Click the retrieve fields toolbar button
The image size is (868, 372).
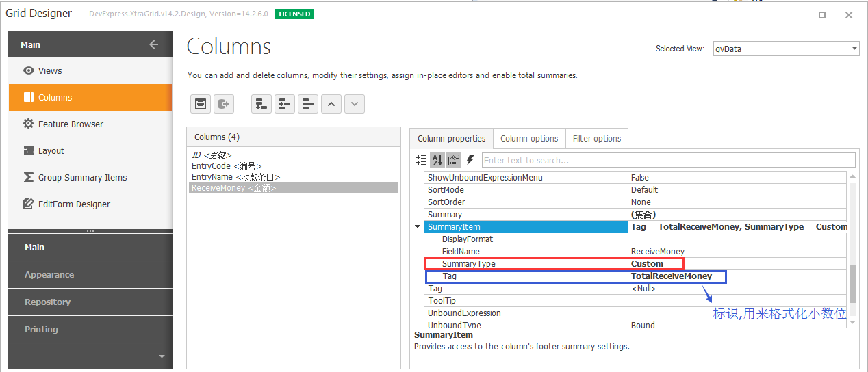coord(224,104)
